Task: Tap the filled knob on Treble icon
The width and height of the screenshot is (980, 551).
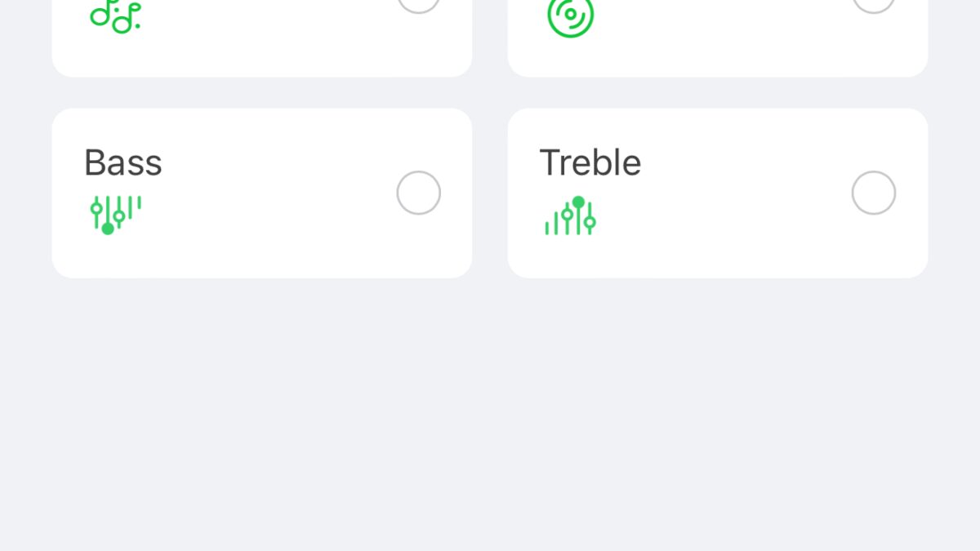Action: 578,202
